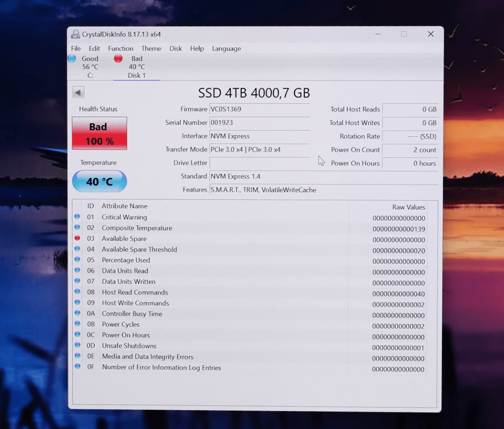Open the Function menu
Viewport: 504px width, 429px height.
click(x=120, y=49)
